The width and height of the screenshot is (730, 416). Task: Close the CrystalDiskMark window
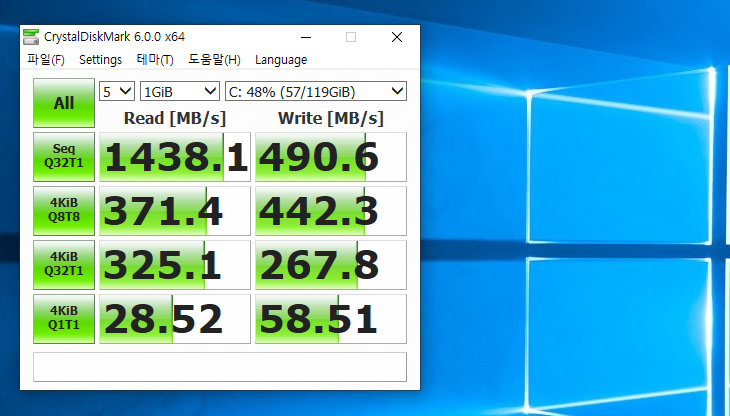pyautogui.click(x=397, y=37)
